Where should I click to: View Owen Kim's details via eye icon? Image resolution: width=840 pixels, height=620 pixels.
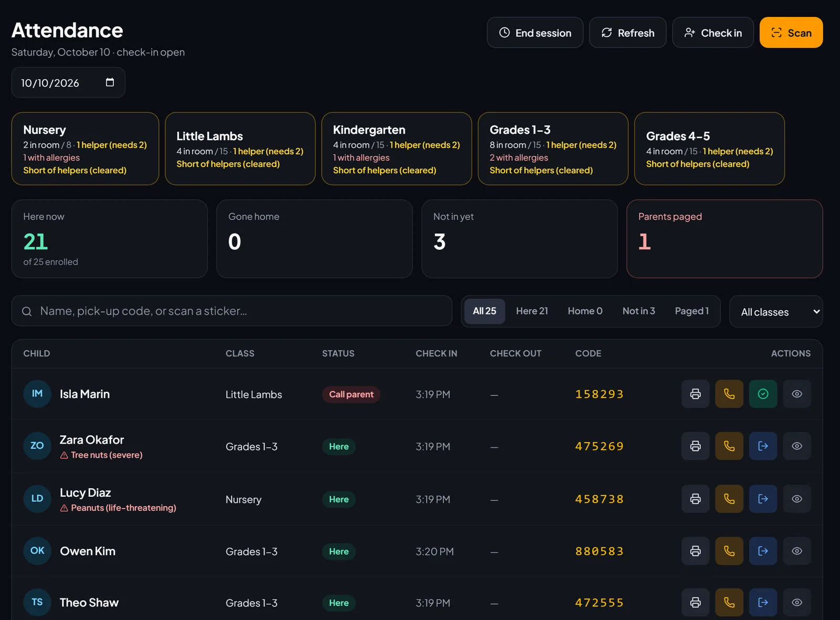(x=797, y=551)
